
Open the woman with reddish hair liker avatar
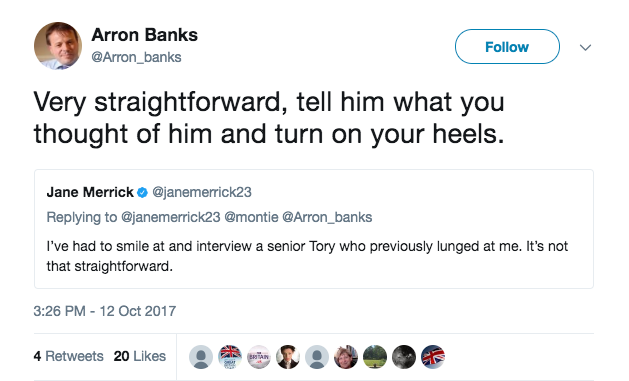click(346, 357)
